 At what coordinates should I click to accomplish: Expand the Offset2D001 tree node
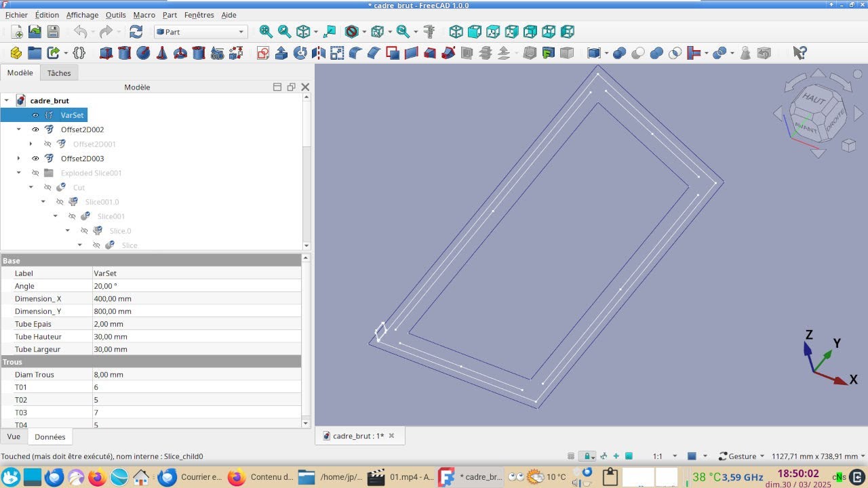31,144
